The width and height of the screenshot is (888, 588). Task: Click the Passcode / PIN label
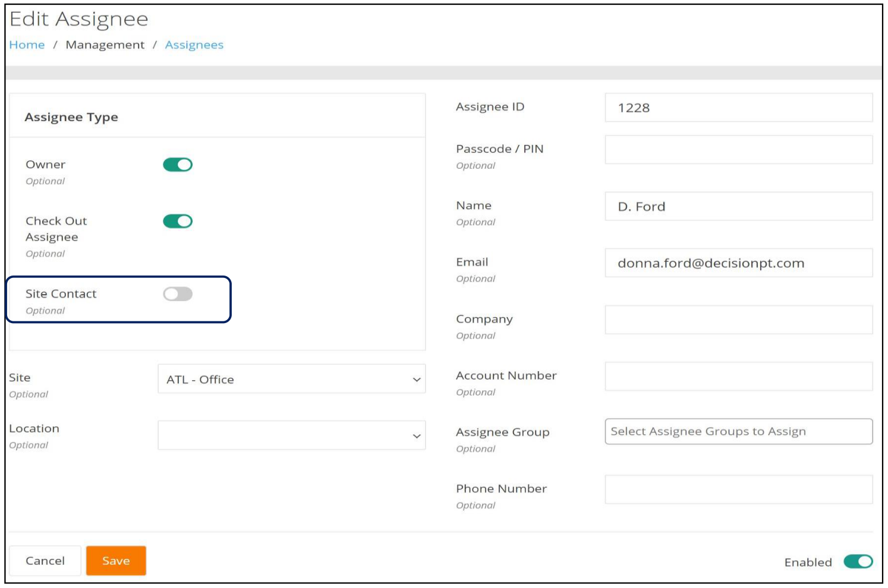499,148
